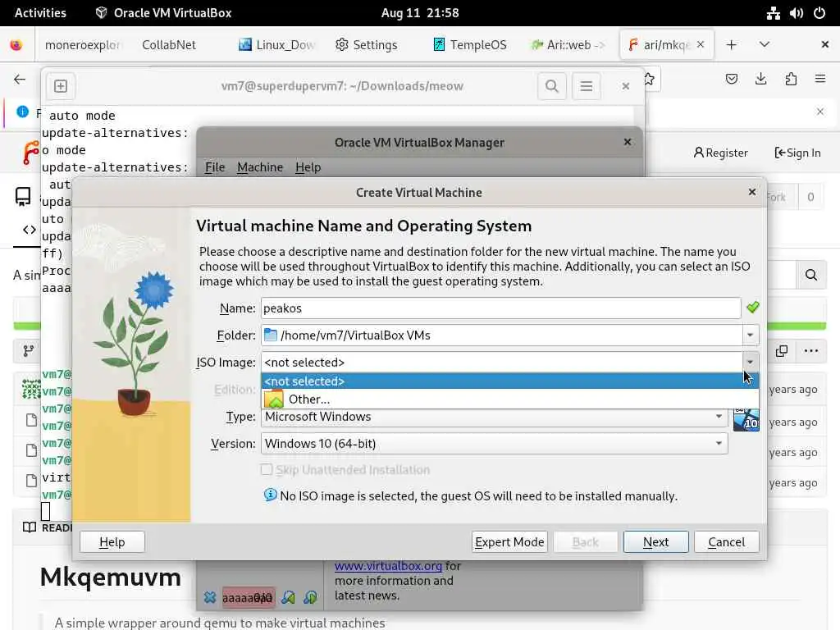The width and height of the screenshot is (840, 630).
Task: Click the blue X icon in VirtualBox status area
Action: point(210,597)
